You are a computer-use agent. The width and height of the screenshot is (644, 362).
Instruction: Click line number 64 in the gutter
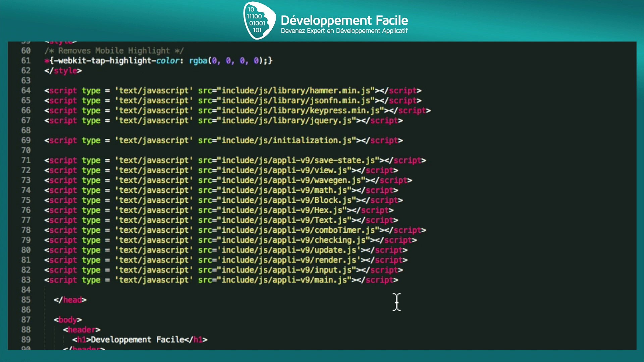pyautogui.click(x=26, y=91)
